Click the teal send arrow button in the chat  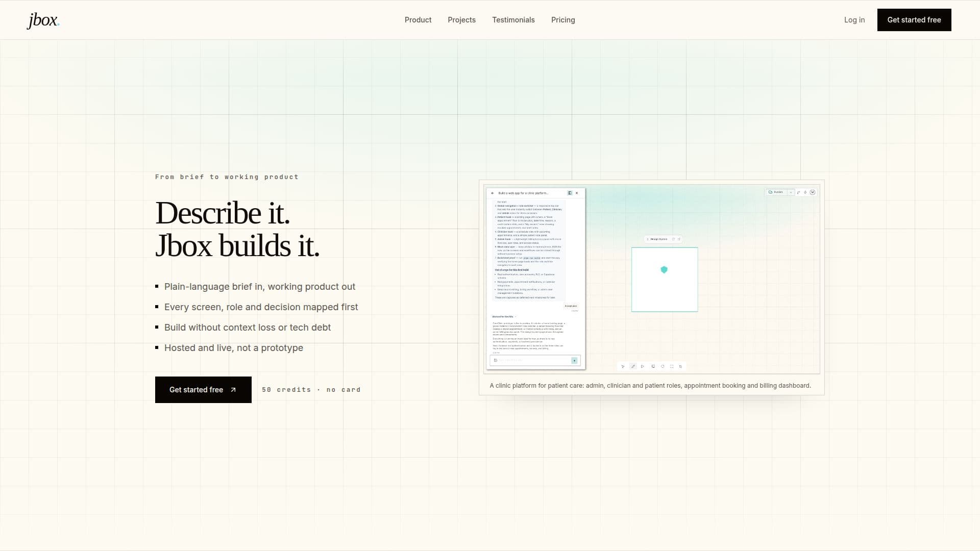tap(574, 361)
